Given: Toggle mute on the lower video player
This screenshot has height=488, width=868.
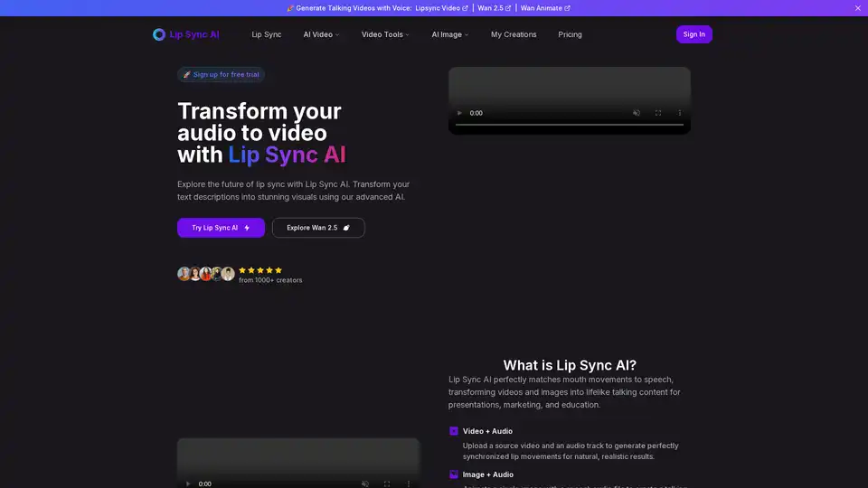Looking at the screenshot, I should [x=365, y=483].
